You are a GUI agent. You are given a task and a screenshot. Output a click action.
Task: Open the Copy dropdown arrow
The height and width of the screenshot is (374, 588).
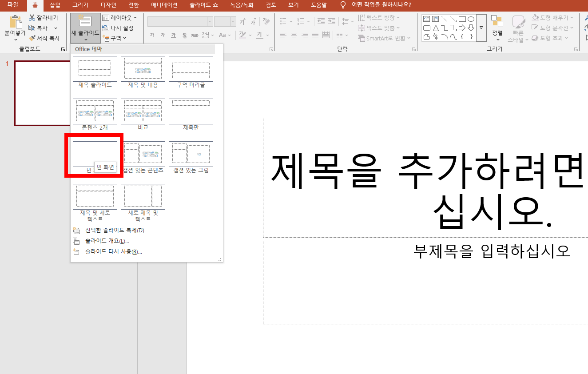(56, 28)
